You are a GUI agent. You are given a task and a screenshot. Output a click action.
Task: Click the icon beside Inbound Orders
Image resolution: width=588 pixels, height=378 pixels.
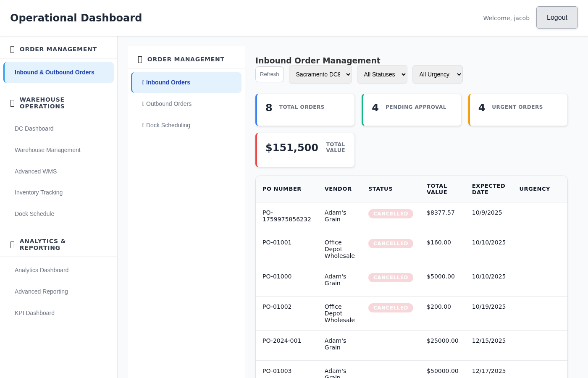[143, 82]
